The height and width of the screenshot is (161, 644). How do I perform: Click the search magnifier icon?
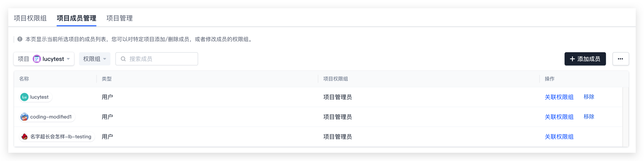click(x=123, y=59)
